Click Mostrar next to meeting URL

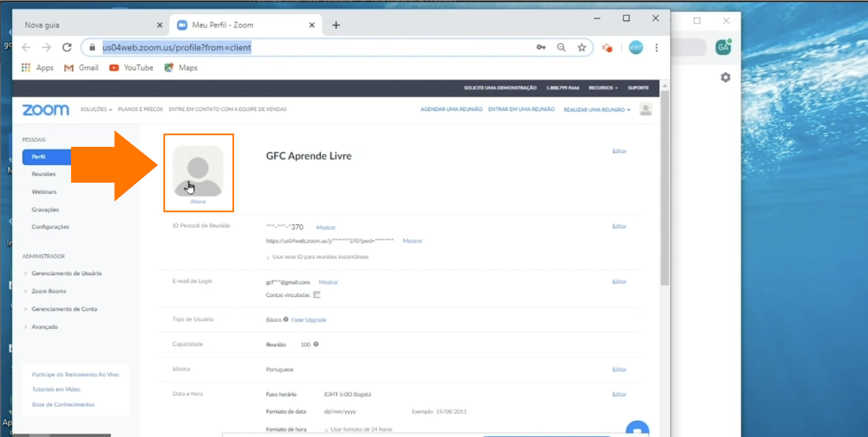point(412,241)
